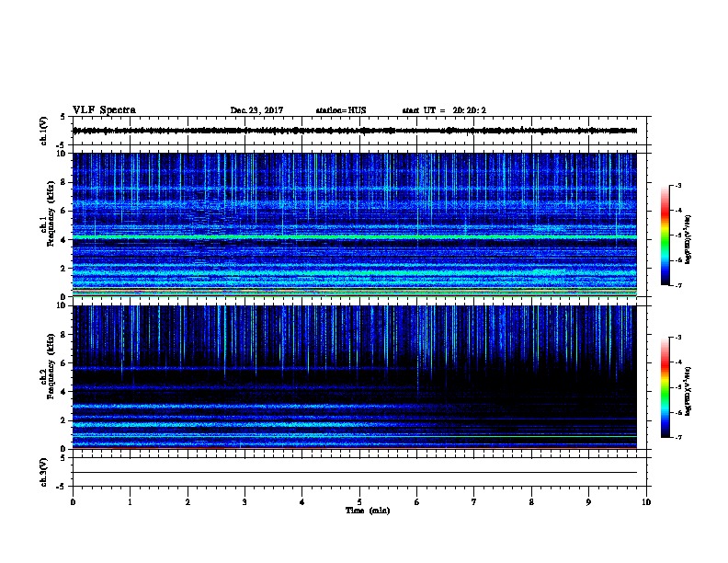Click the 'start UT = 20:20:2' text
This screenshot has height=563, width=728.
point(444,110)
